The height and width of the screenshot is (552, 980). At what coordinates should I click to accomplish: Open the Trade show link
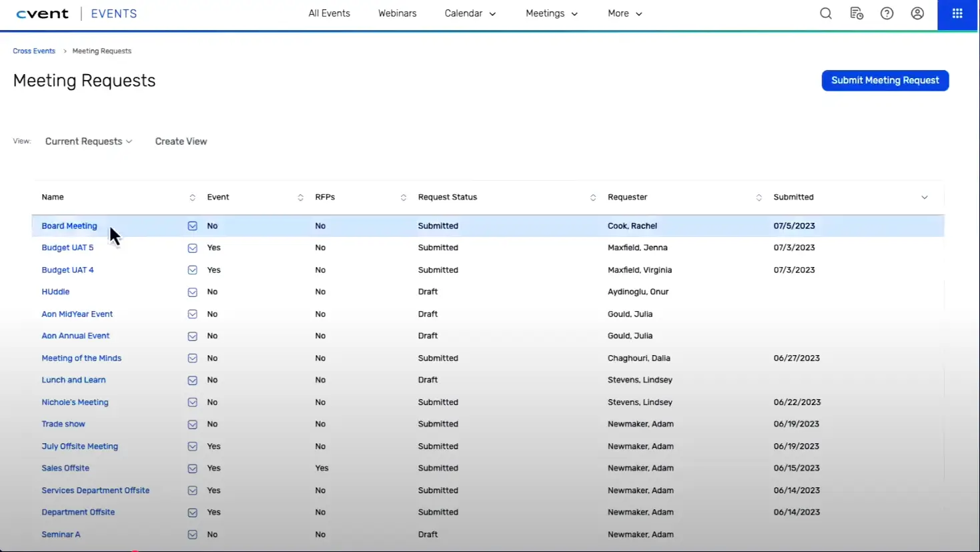point(63,424)
